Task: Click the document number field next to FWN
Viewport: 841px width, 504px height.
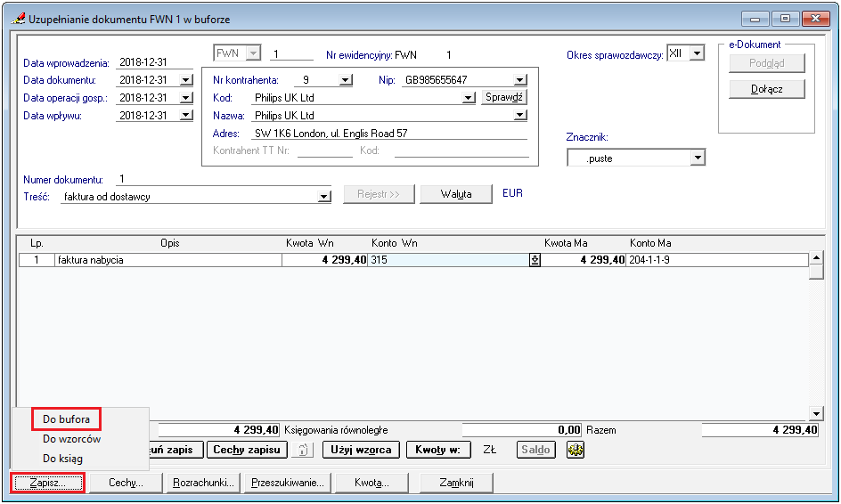Action: pos(290,53)
